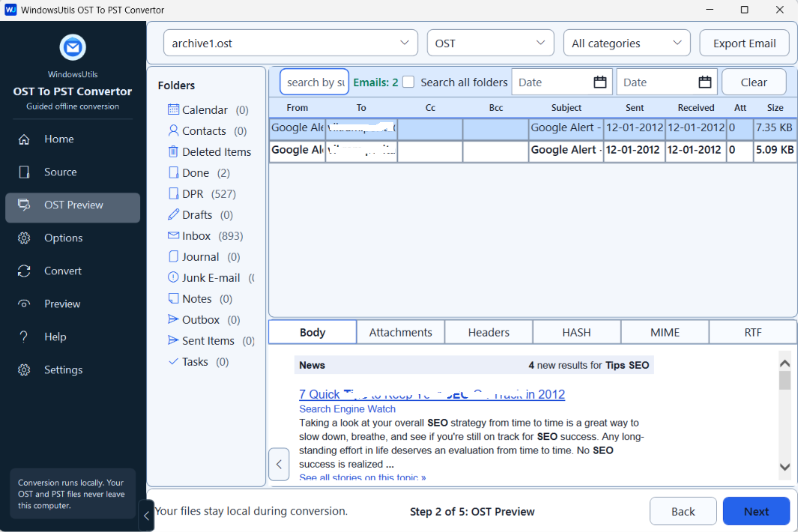Sort by the Subject column header
This screenshot has width=798, height=532.
click(x=566, y=107)
